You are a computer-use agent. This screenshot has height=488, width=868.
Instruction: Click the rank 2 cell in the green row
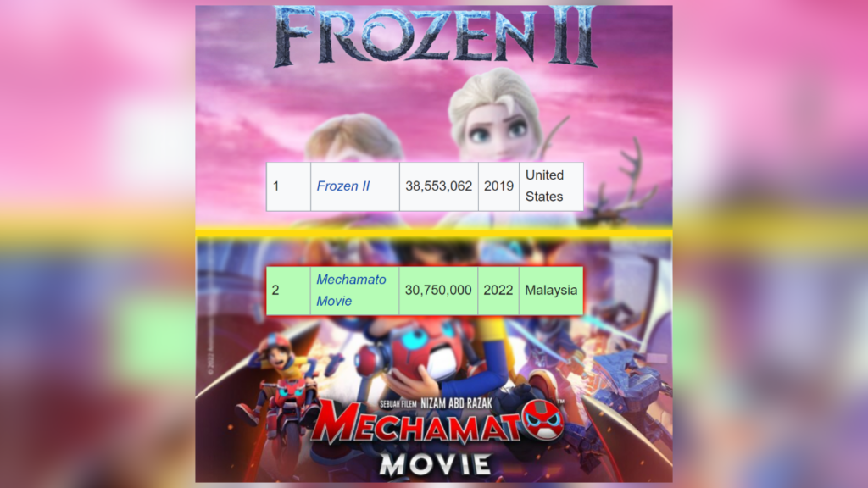pos(288,291)
